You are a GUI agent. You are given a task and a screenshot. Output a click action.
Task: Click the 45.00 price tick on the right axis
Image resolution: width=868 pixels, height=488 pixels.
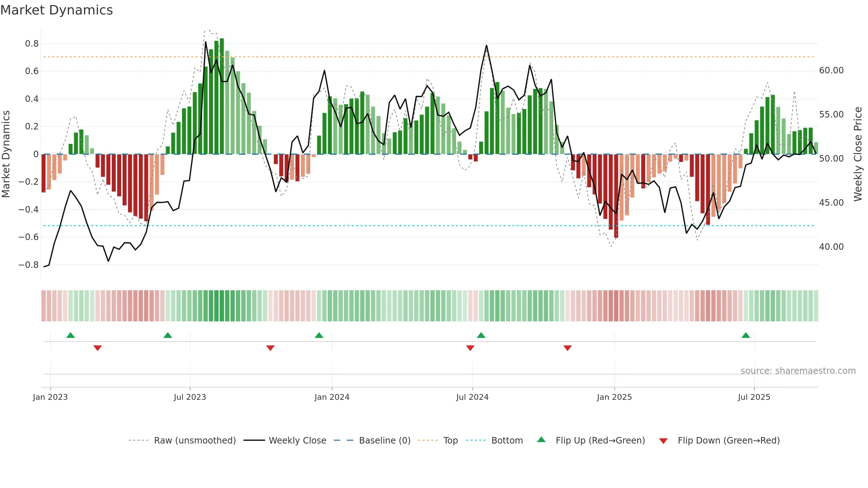point(831,203)
